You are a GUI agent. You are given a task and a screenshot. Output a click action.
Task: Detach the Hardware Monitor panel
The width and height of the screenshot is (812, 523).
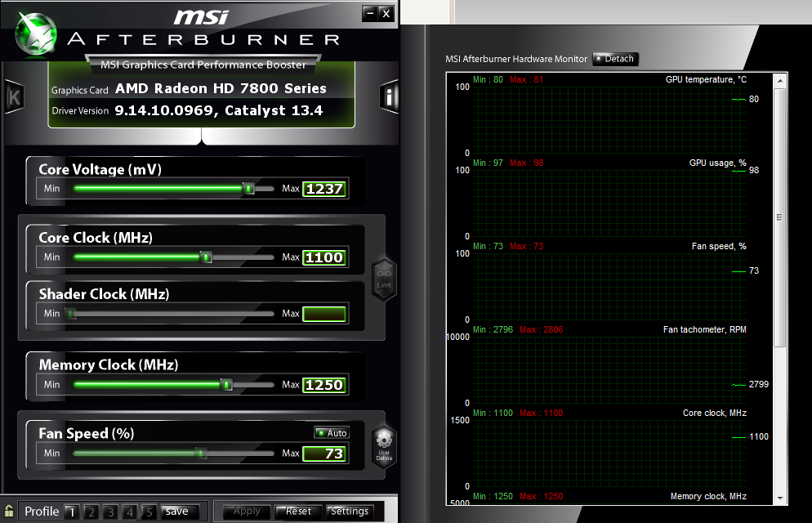click(x=615, y=59)
